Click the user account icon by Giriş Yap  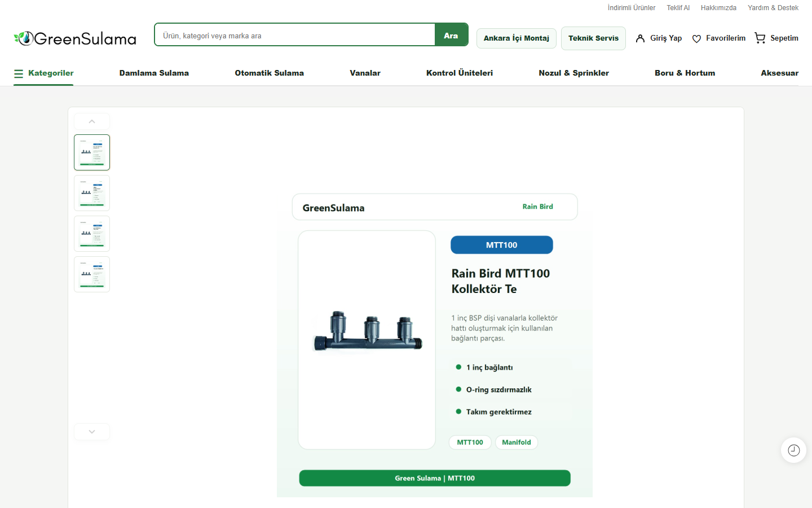click(x=640, y=38)
